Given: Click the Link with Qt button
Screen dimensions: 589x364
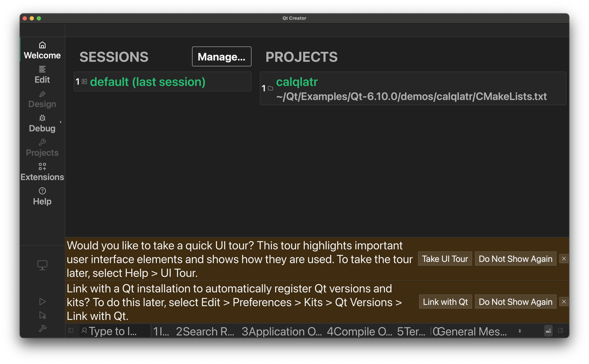Looking at the screenshot, I should coord(445,302).
